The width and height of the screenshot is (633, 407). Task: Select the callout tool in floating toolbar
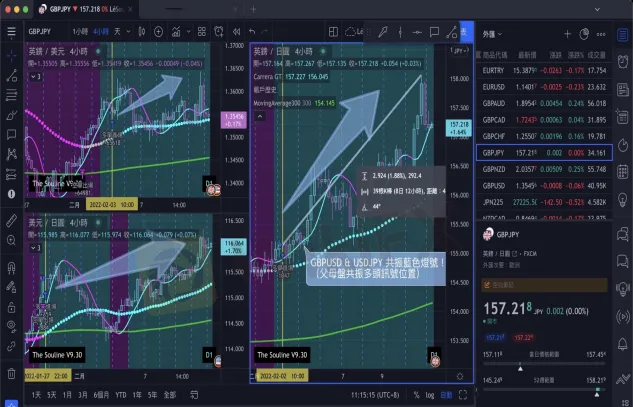pyautogui.click(x=434, y=32)
